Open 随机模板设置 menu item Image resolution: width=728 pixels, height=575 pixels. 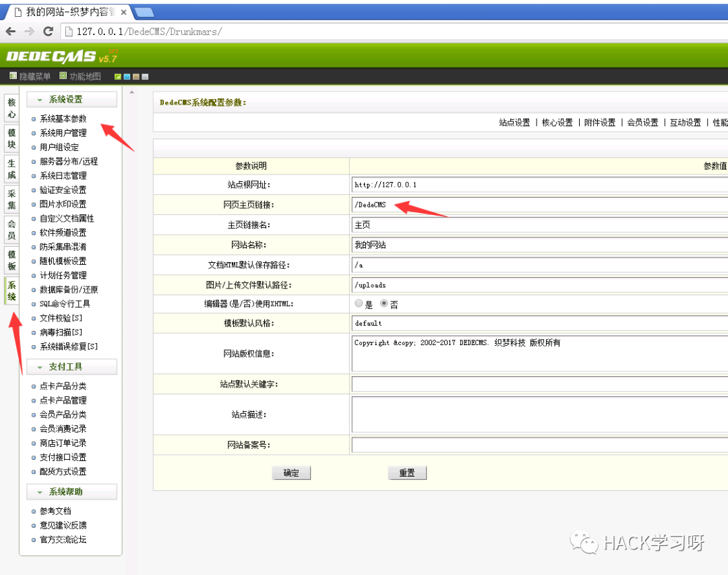(x=63, y=261)
